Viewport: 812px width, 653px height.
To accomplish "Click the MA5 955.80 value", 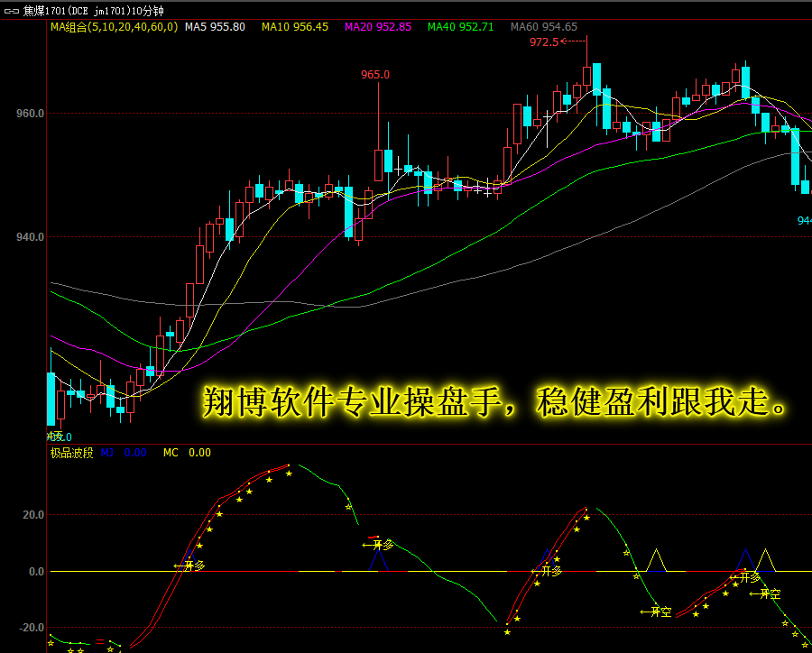I will coord(215,27).
